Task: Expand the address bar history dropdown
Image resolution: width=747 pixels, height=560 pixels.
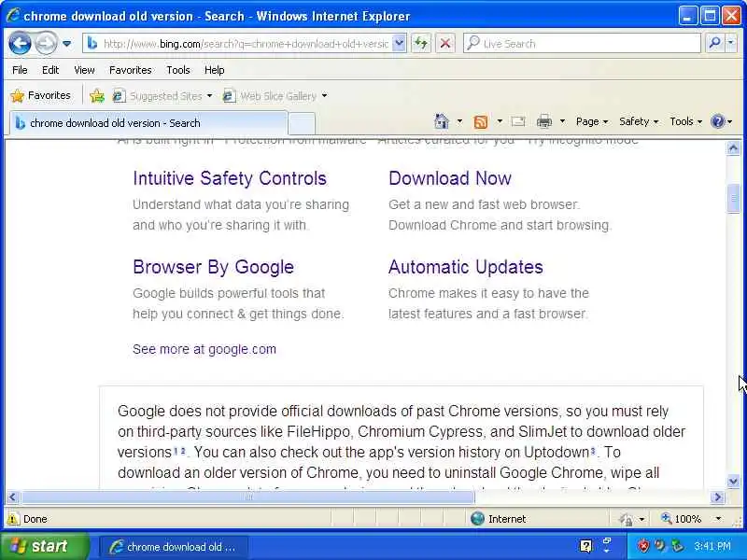Action: (x=400, y=44)
